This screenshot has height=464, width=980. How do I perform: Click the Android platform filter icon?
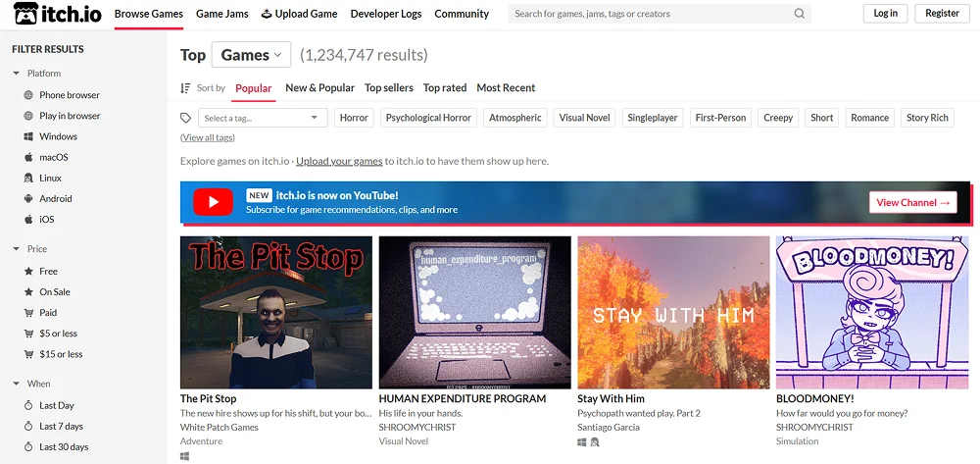(x=28, y=198)
